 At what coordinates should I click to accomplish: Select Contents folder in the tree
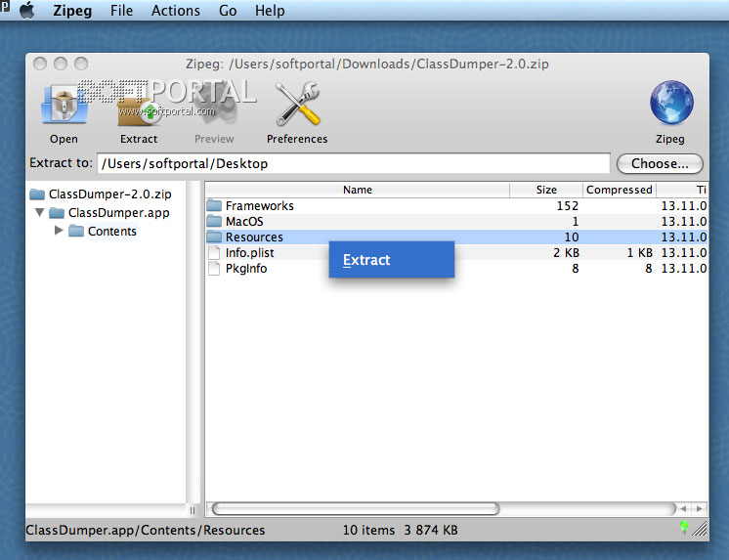(x=112, y=232)
